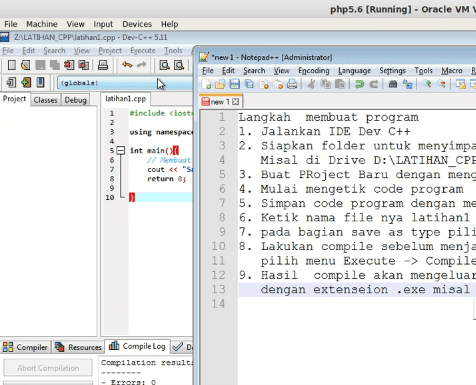
Task: Click the Find binoculars icon in Notepad++
Action: (393, 84)
